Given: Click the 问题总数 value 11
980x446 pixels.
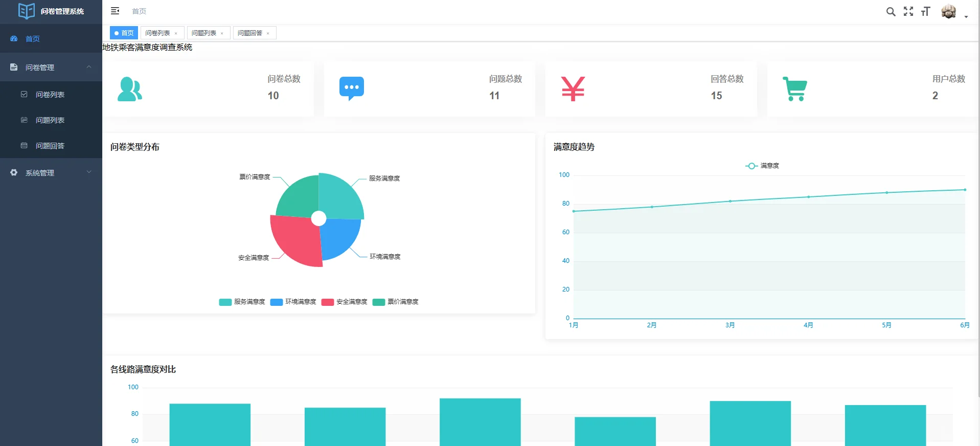Looking at the screenshot, I should (494, 96).
